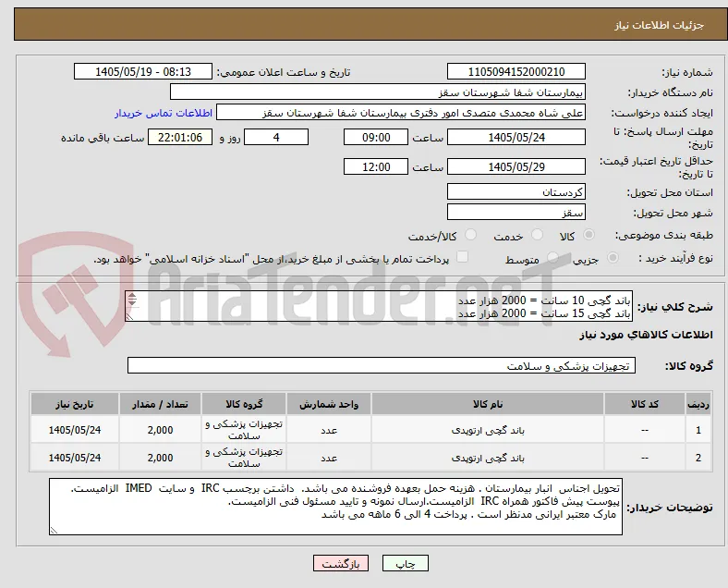Click the buyer name field بیمارستان شفا شهرستان سقز
Screen dimensions: 728x588
click(378, 92)
